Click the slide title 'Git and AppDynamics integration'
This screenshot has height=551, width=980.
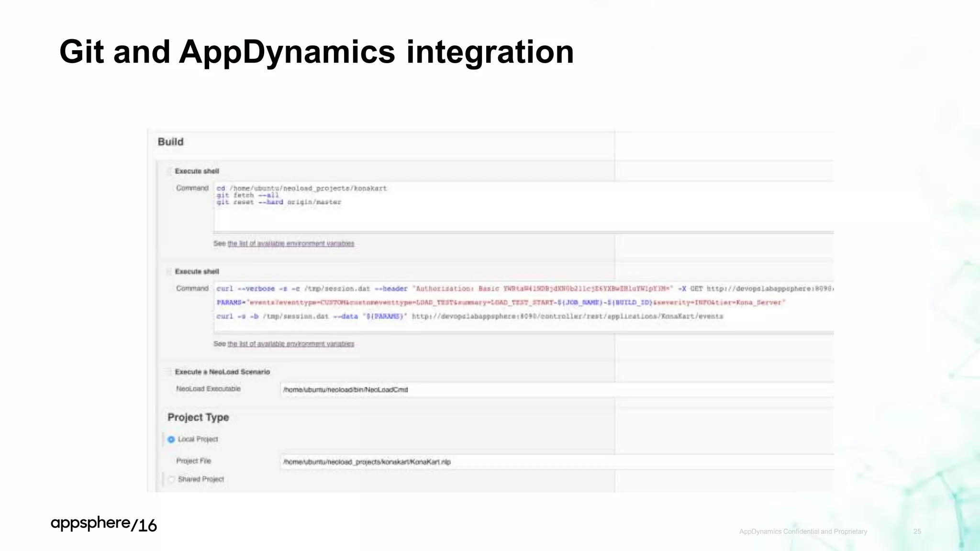(x=316, y=52)
